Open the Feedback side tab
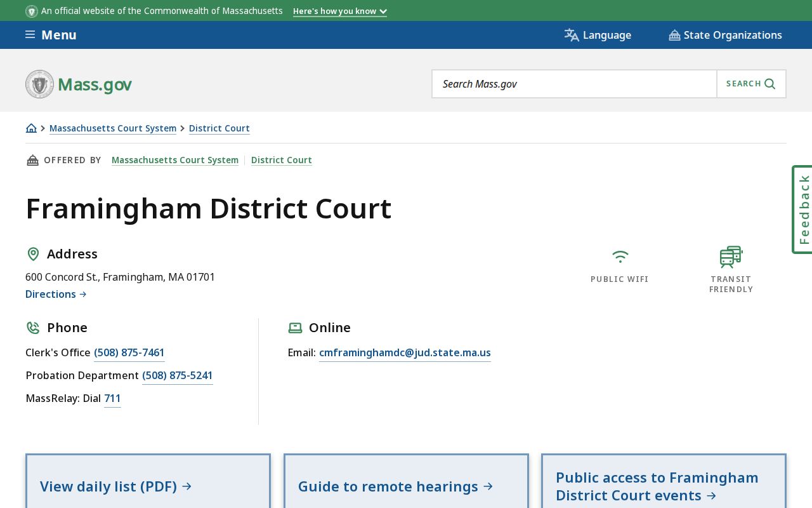Viewport: 812px width, 508px height. click(x=802, y=210)
